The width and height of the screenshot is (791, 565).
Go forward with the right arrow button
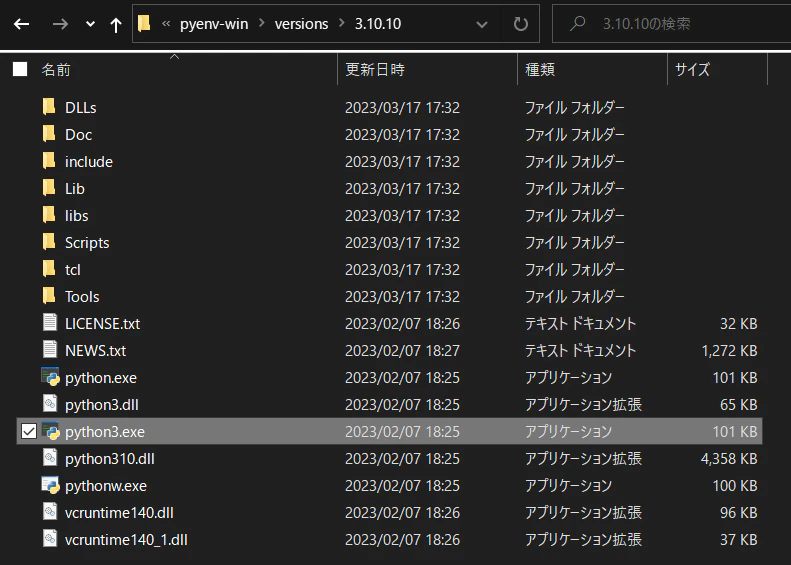pyautogui.click(x=60, y=24)
